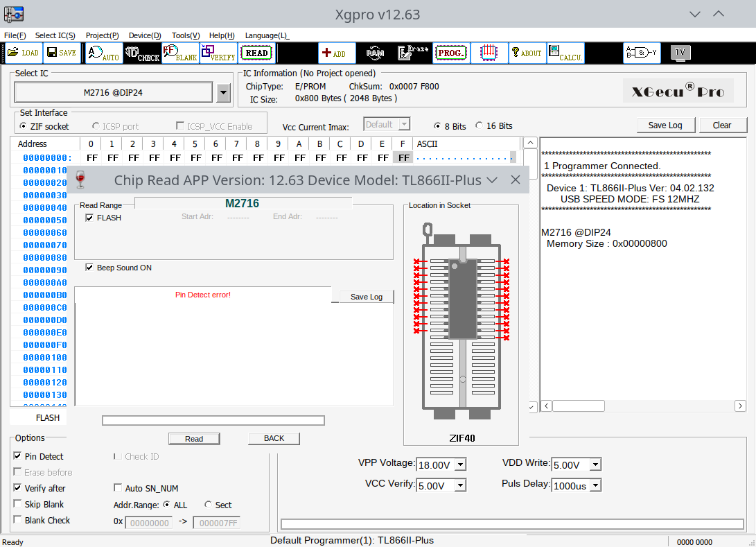
Task: Click the Erase toolbar icon
Action: (413, 53)
